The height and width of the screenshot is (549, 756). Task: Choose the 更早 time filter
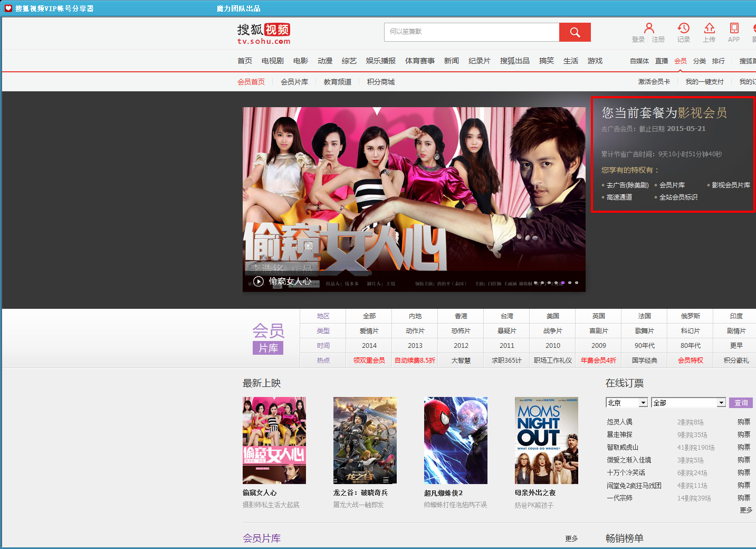coord(736,346)
